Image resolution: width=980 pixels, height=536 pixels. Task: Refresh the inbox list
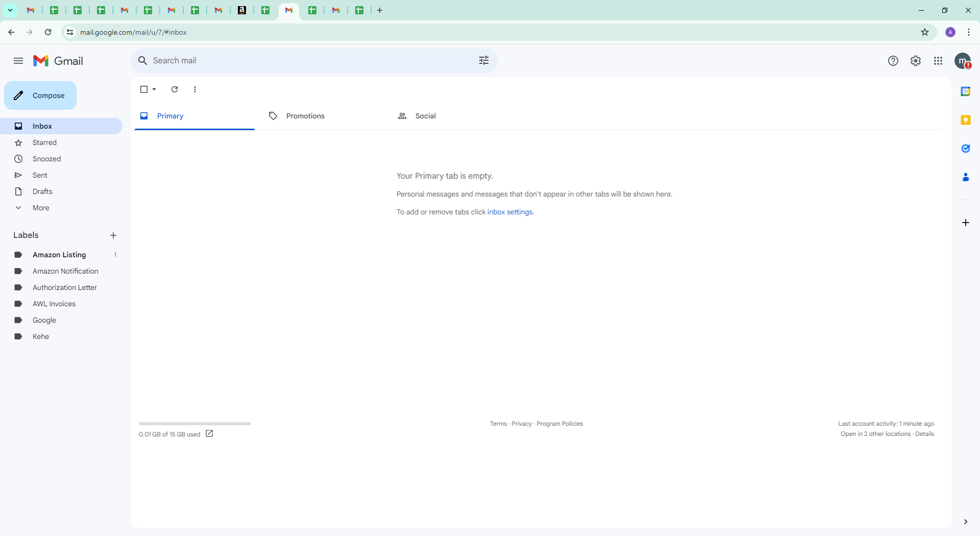tap(175, 89)
